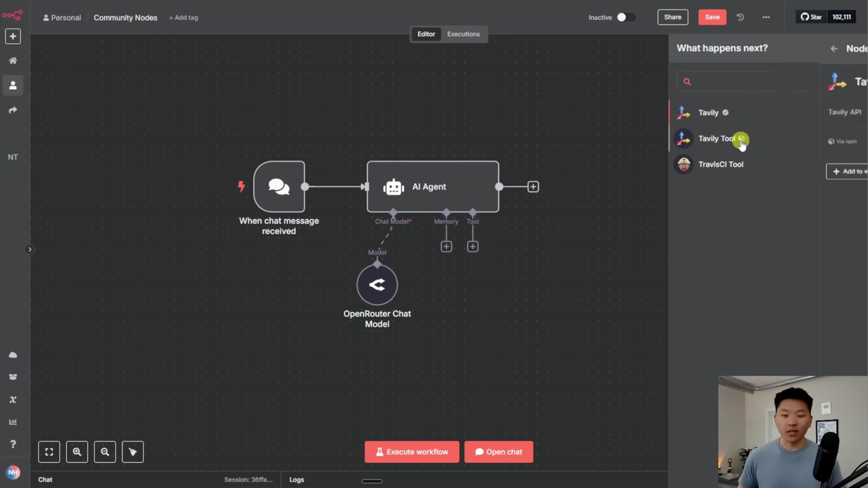This screenshot has height=488, width=868.
Task: Click the 102,111 star count
Action: 842,17
